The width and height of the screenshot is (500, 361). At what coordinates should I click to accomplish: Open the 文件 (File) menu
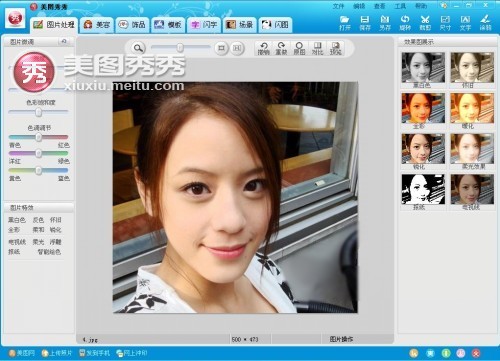pyautogui.click(x=338, y=6)
